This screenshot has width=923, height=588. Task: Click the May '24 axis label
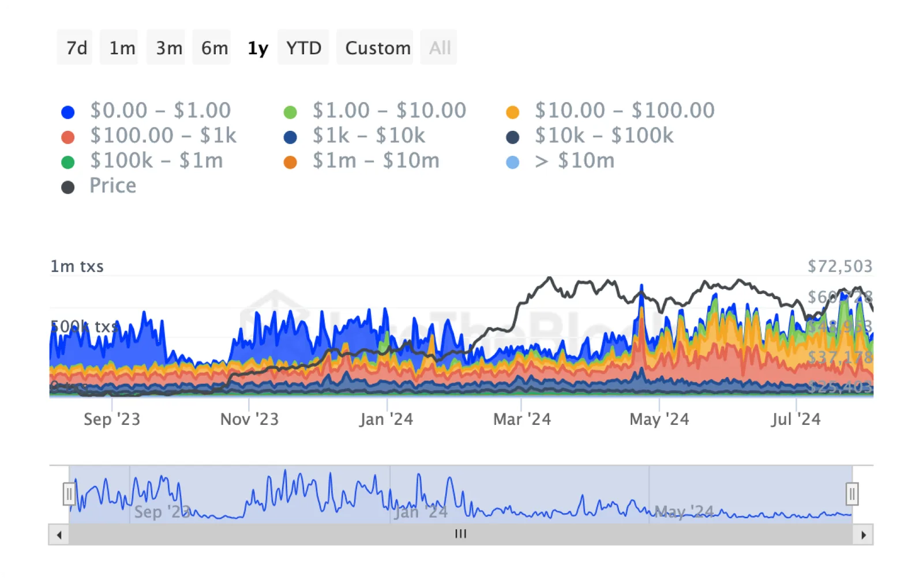click(659, 420)
